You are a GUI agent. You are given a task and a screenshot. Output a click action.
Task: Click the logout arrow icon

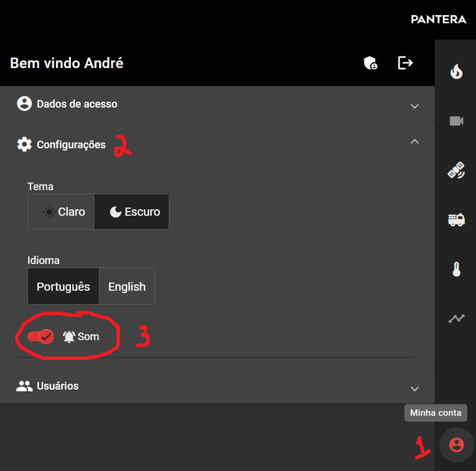pos(405,63)
